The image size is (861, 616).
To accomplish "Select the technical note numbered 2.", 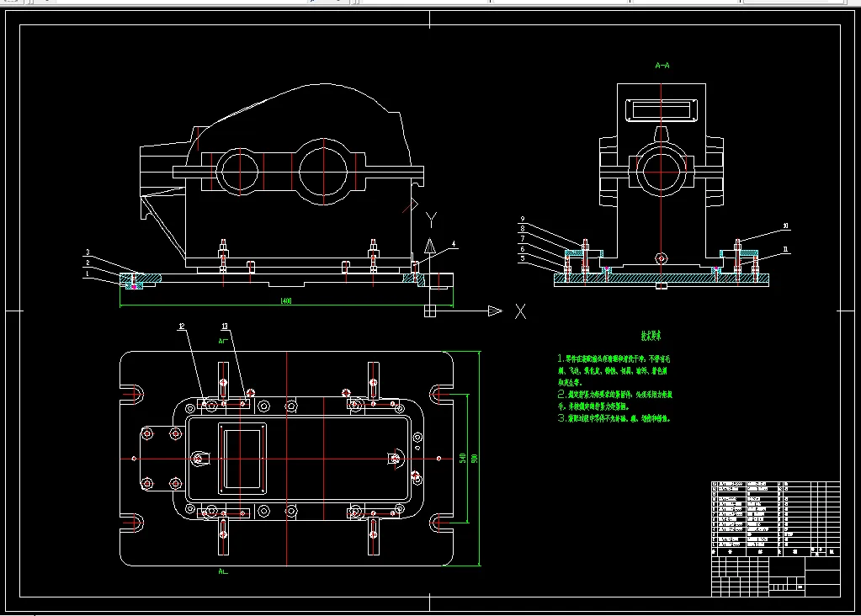I will click(614, 401).
